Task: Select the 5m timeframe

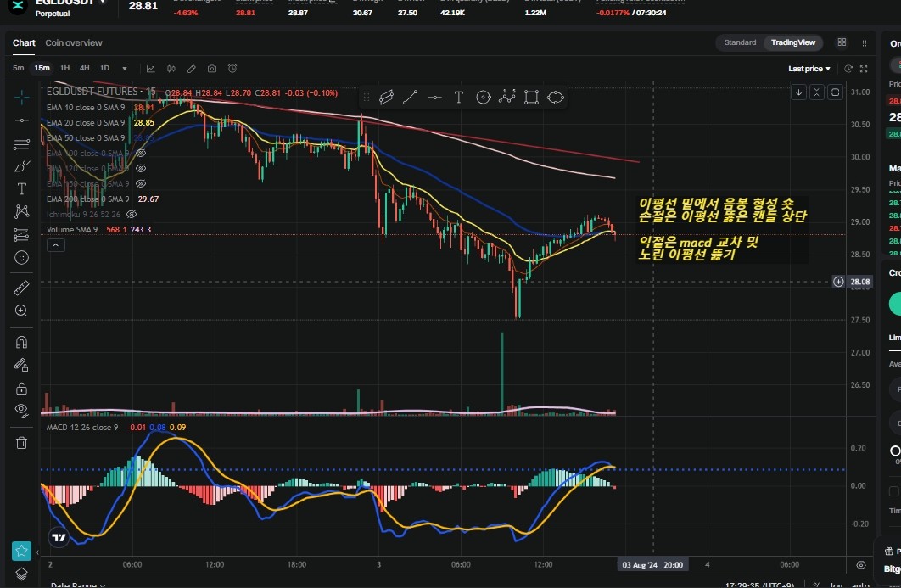Action: coord(19,68)
